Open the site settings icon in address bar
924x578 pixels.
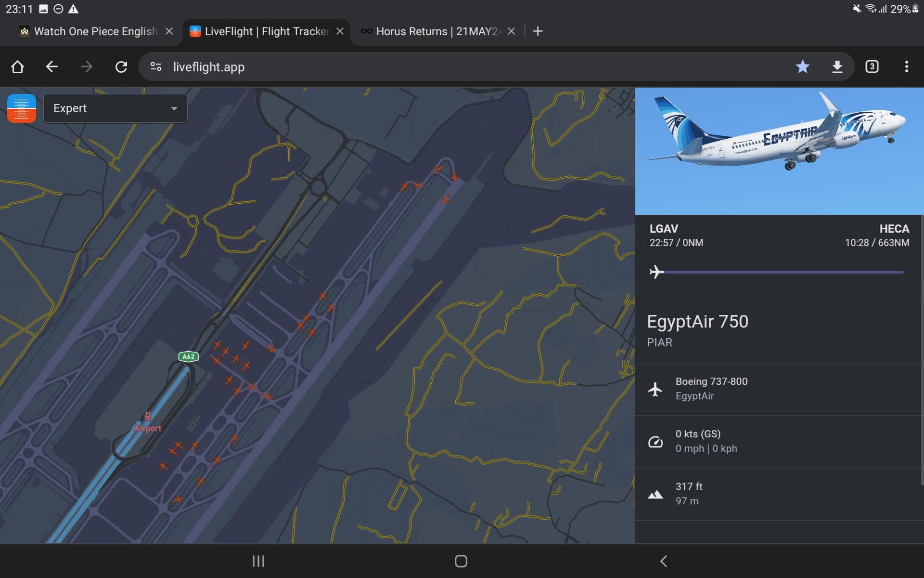coord(156,67)
